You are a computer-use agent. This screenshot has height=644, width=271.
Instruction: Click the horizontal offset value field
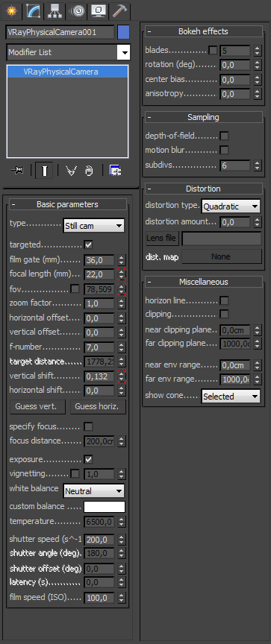coord(99,318)
